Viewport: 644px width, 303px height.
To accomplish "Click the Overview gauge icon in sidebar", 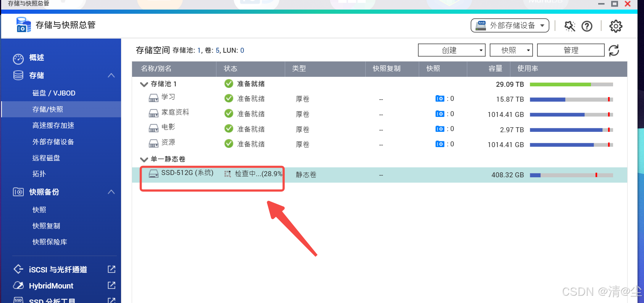I will 18,59.
